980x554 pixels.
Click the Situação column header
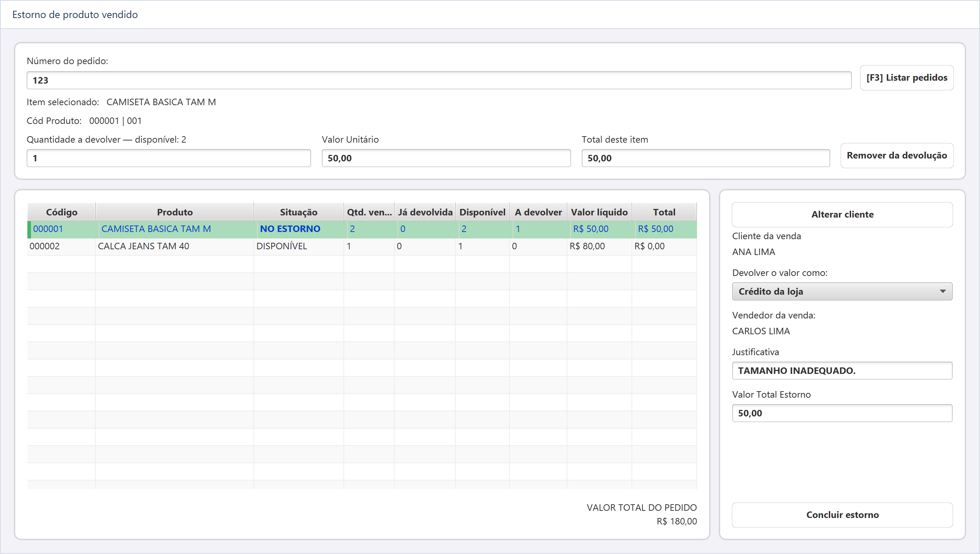click(x=298, y=212)
